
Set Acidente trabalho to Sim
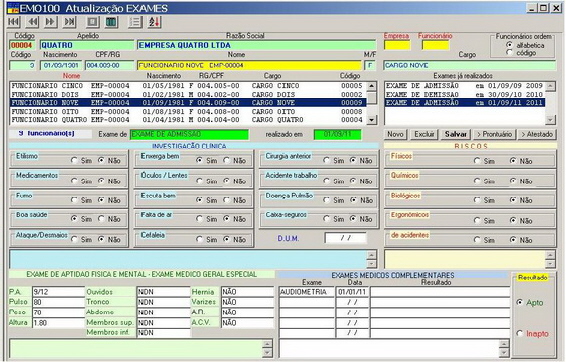(327, 180)
